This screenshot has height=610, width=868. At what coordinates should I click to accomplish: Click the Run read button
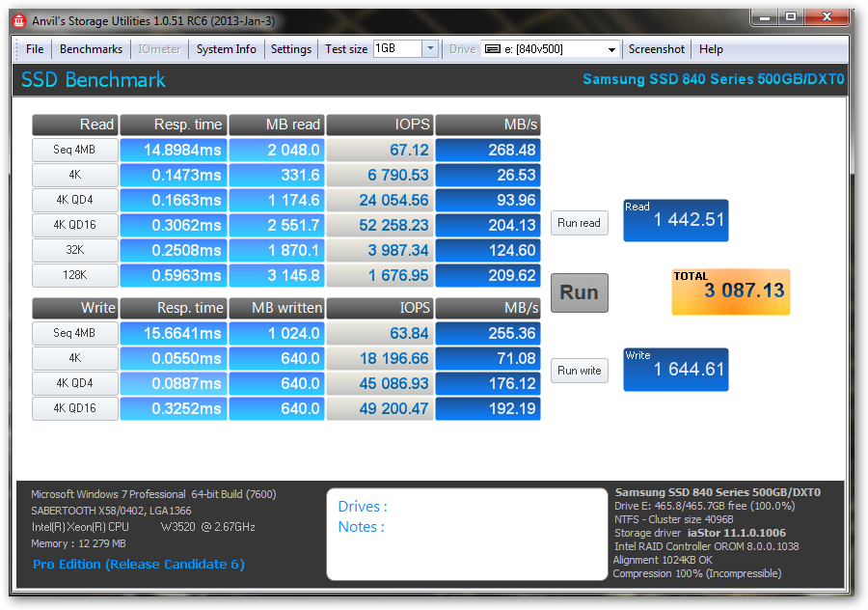tap(579, 223)
